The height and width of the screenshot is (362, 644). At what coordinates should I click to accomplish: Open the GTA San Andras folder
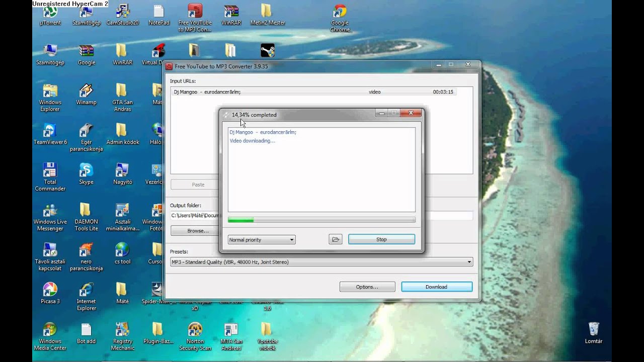[x=122, y=98]
